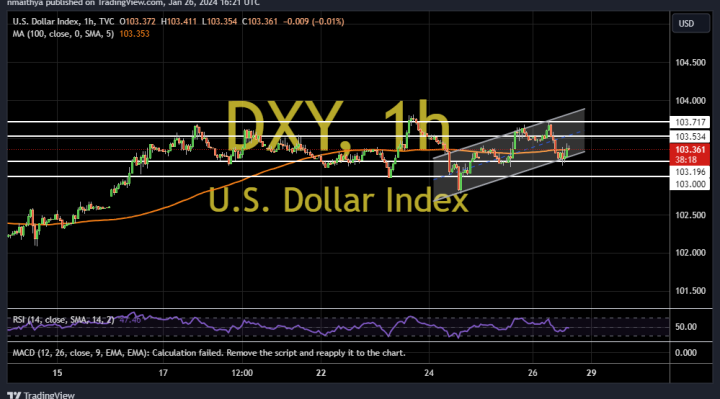Select the 103.196 price level label
Viewport: 720px width, 399px height.
(x=690, y=172)
